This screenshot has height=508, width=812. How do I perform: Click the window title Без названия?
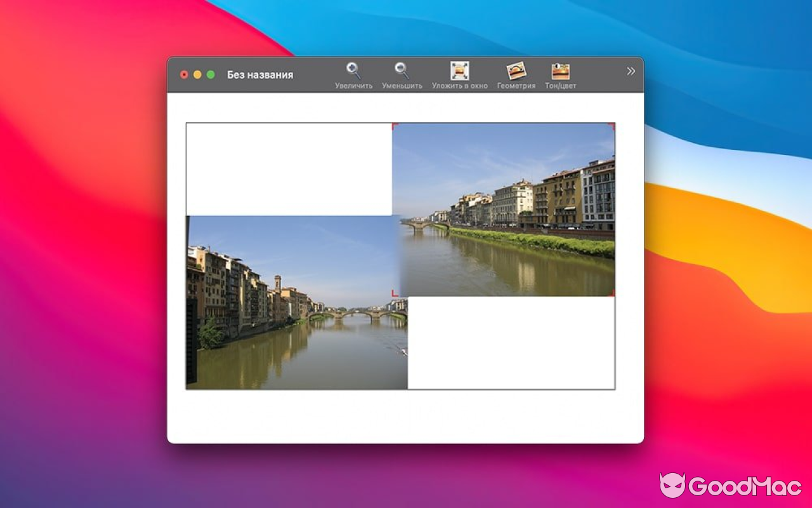pos(260,74)
